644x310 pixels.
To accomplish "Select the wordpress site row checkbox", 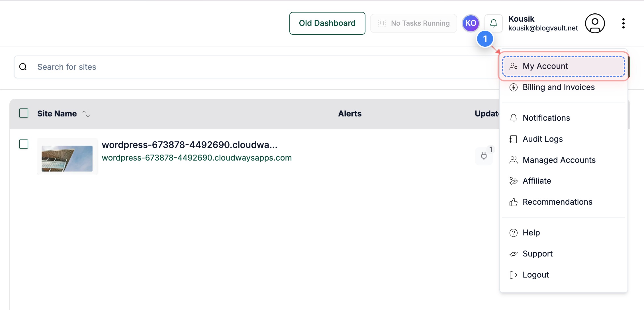I will tap(24, 144).
